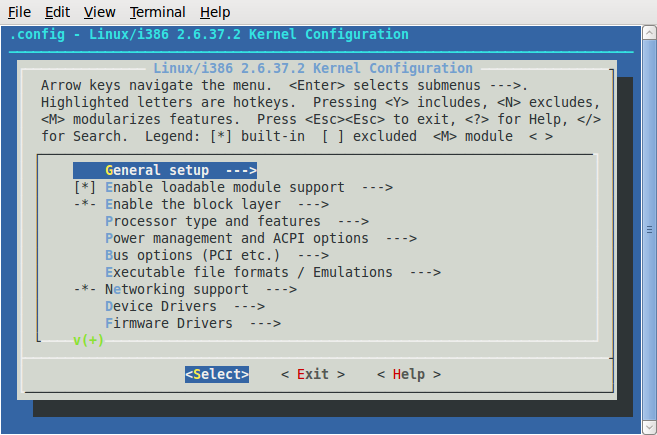Click the v(+) more-items indicator

coord(88,340)
